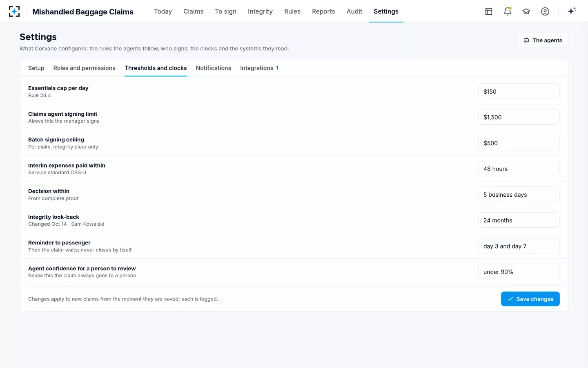The image size is (588, 368).
Task: Open notifications bell icon
Action: pos(508,11)
